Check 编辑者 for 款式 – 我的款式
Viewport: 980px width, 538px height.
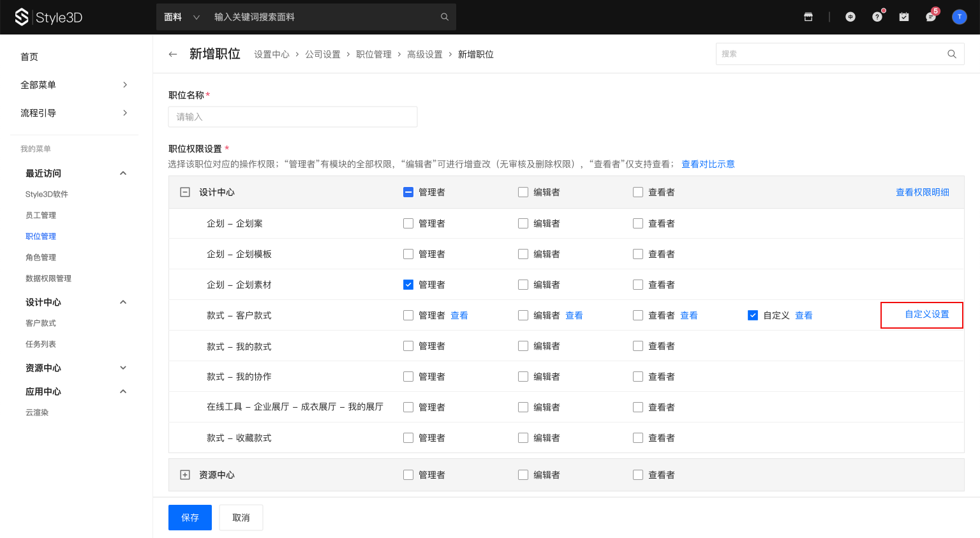point(523,346)
